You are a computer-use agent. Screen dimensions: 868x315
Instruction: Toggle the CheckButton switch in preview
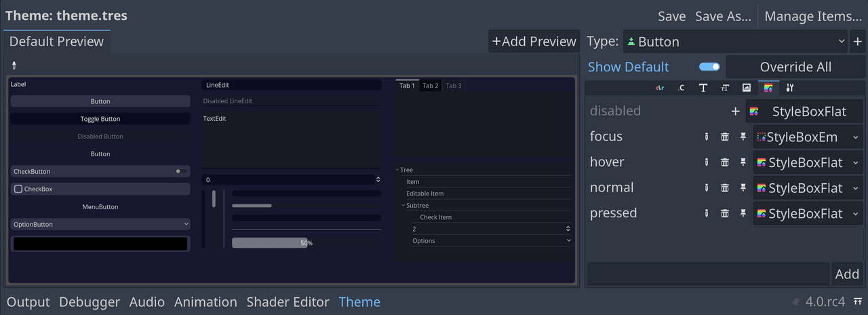[181, 172]
